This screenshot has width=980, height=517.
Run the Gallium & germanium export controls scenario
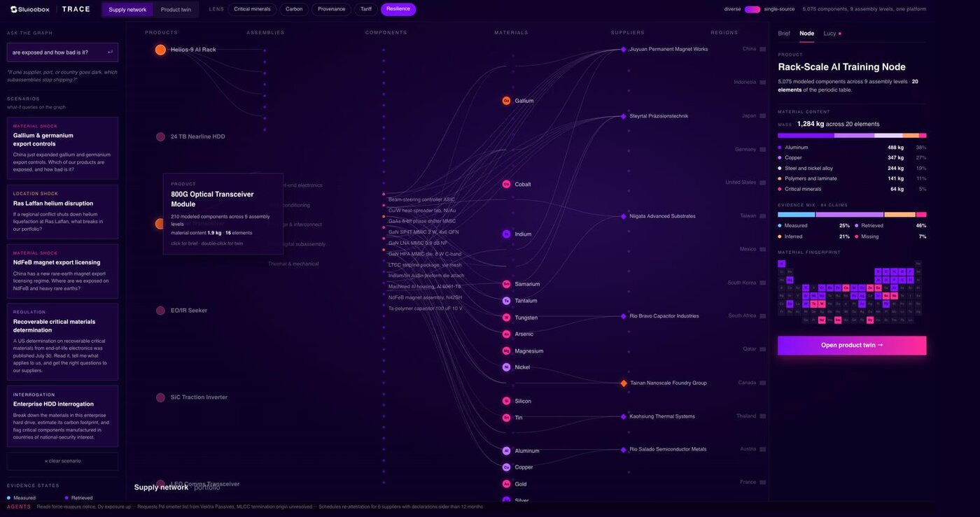coord(62,148)
